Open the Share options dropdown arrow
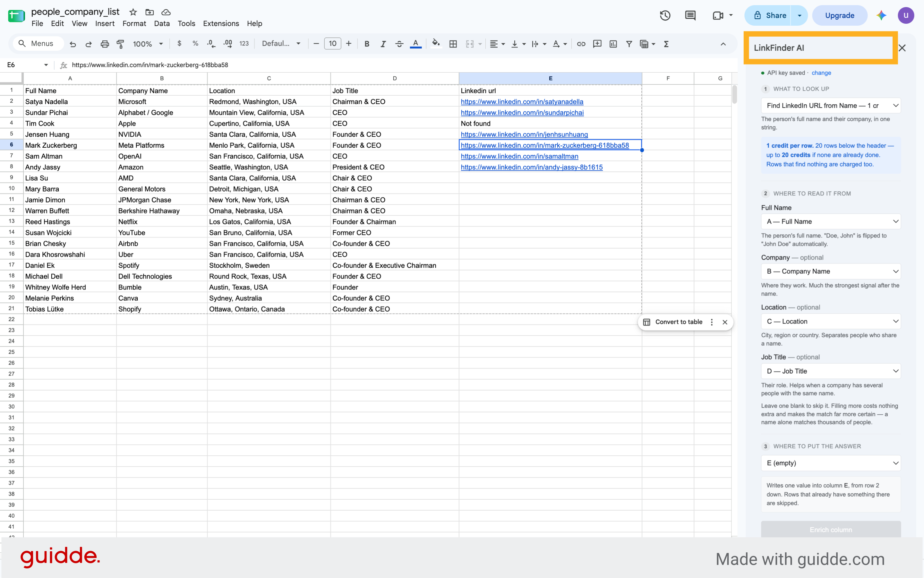This screenshot has width=924, height=578. pyautogui.click(x=799, y=15)
